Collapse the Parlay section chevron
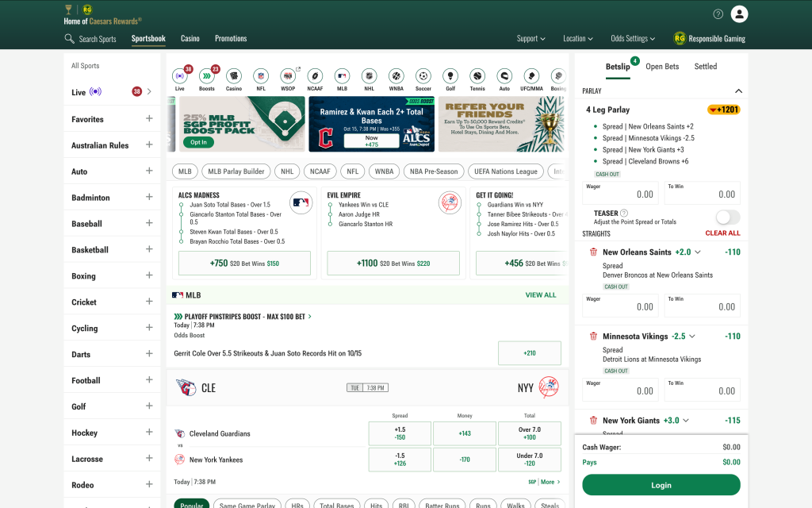Image resolution: width=812 pixels, height=508 pixels. 738,91
